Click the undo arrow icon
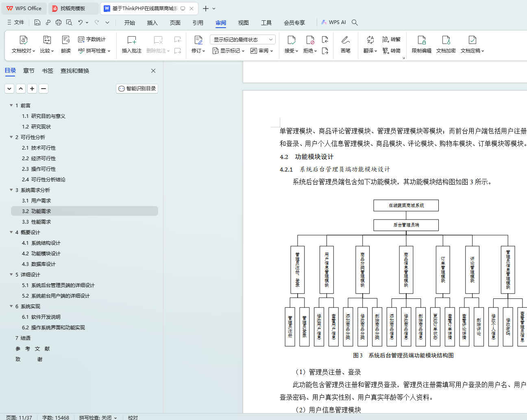Screen dimensions: 527x420 click(x=81, y=22)
